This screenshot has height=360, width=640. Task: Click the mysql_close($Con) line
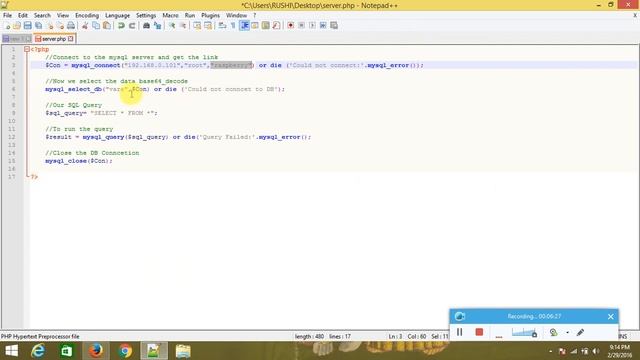pos(78,161)
